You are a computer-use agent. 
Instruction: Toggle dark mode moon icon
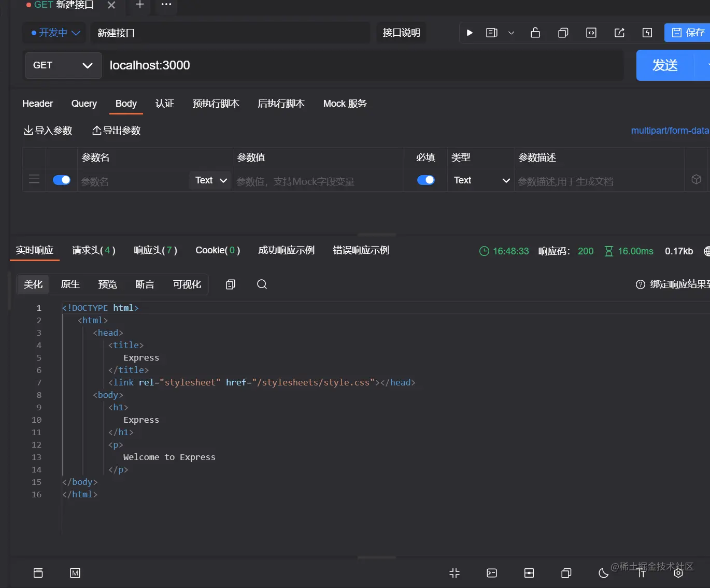603,573
